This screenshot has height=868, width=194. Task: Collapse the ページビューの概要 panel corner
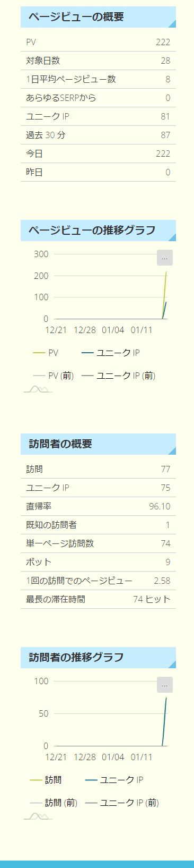[172, 23]
